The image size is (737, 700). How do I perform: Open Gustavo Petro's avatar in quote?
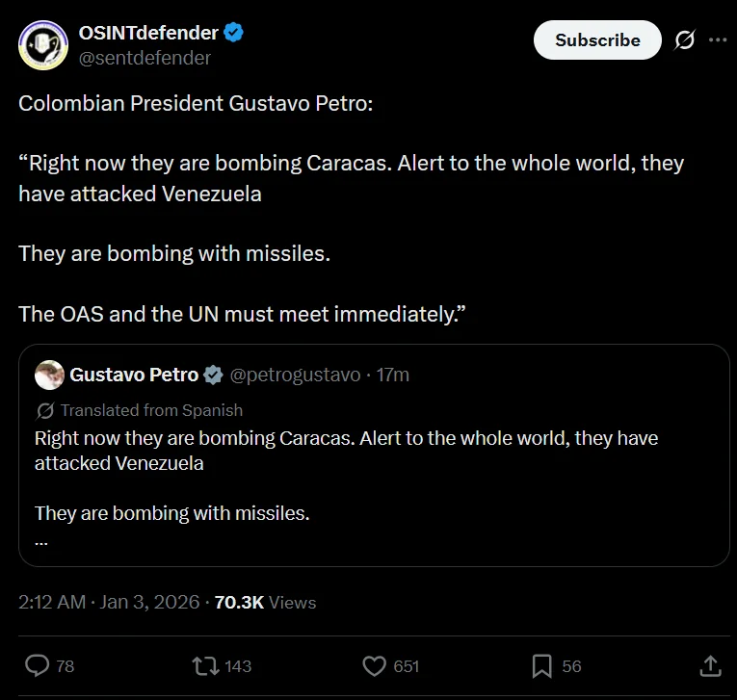tap(49, 375)
